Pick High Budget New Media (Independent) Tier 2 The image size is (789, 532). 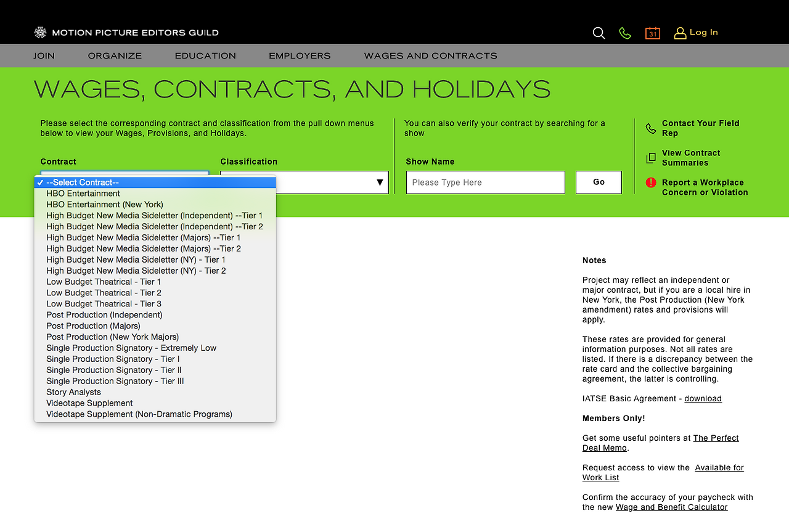coord(155,227)
